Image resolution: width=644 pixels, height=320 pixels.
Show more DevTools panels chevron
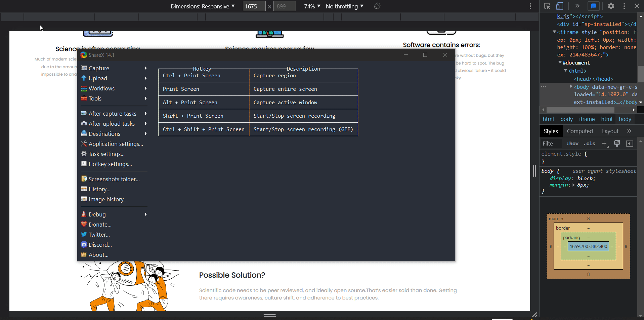click(x=577, y=6)
